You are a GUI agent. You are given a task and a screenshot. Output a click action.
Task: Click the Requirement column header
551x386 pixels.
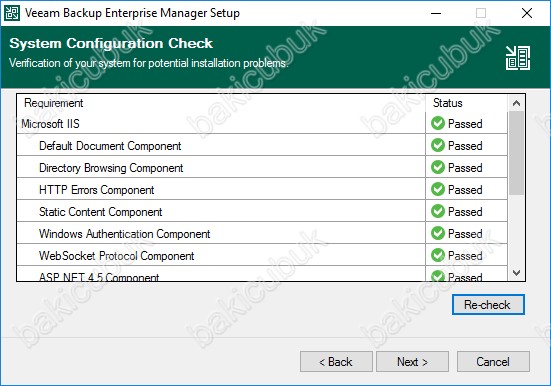click(x=221, y=103)
